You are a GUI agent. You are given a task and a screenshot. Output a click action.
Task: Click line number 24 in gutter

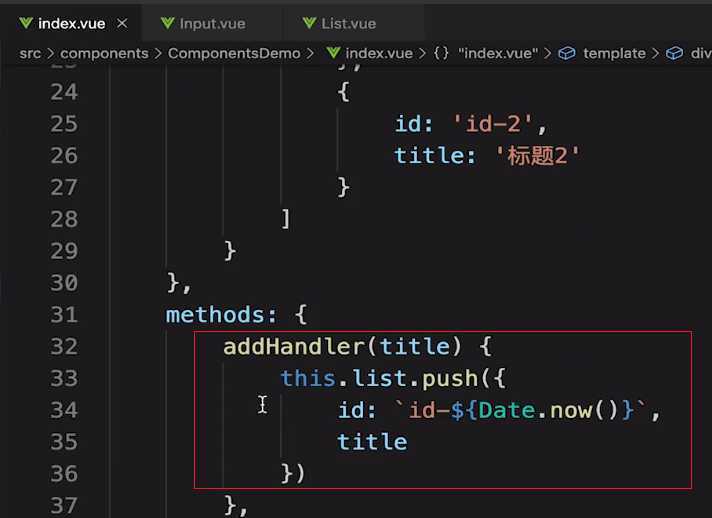coord(64,92)
